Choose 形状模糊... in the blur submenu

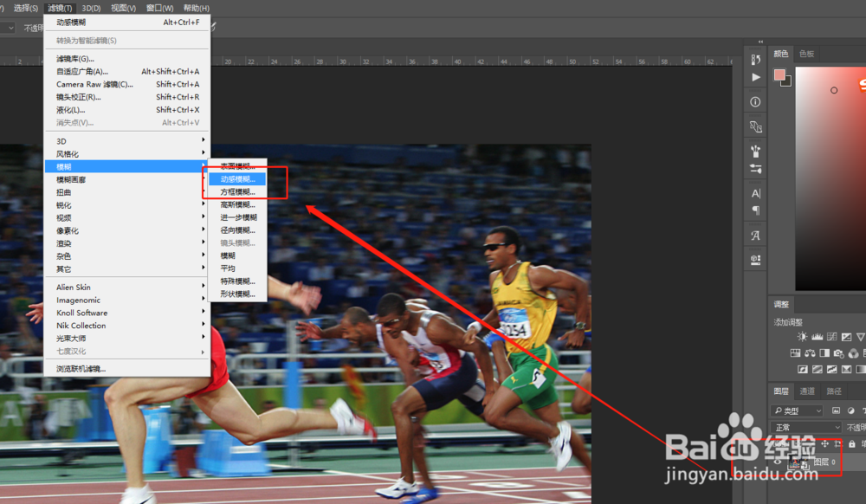(237, 294)
